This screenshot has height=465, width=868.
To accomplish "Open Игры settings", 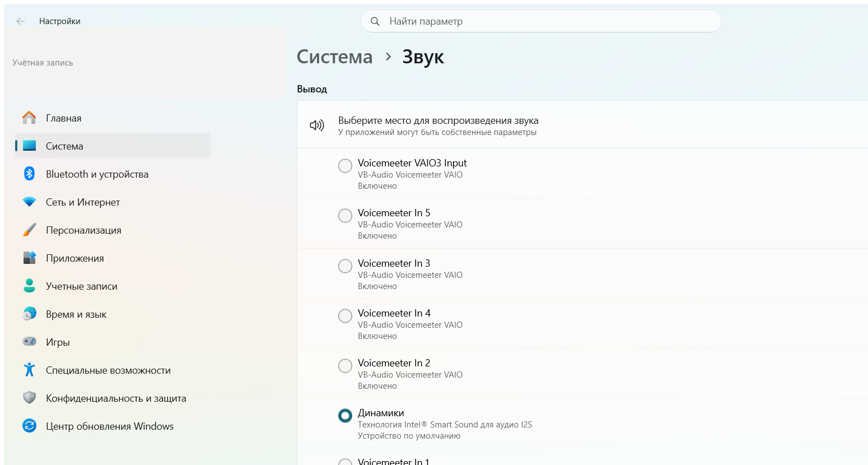I will (x=113, y=342).
